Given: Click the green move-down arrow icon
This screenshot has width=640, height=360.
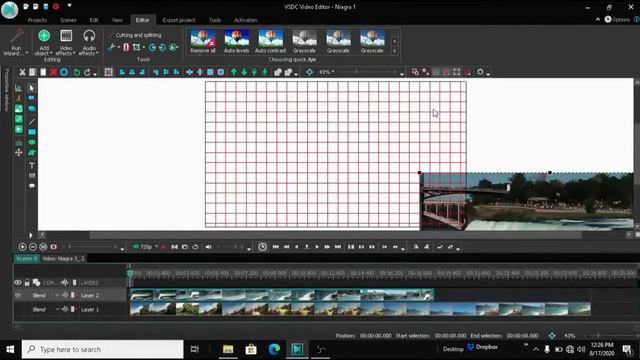Looking at the screenshot, I should tap(244, 72).
